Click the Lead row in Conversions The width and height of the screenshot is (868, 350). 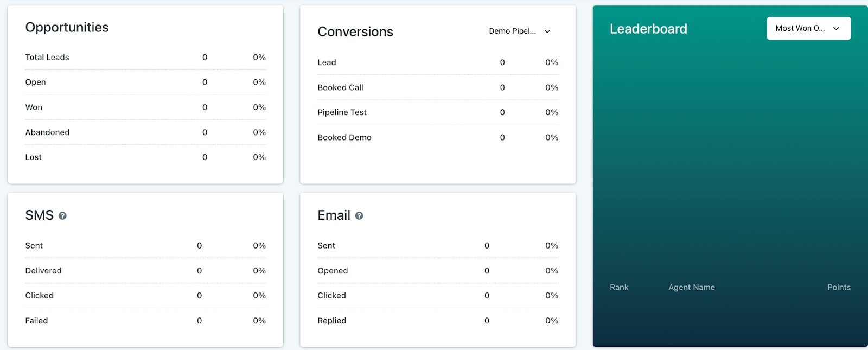point(327,62)
